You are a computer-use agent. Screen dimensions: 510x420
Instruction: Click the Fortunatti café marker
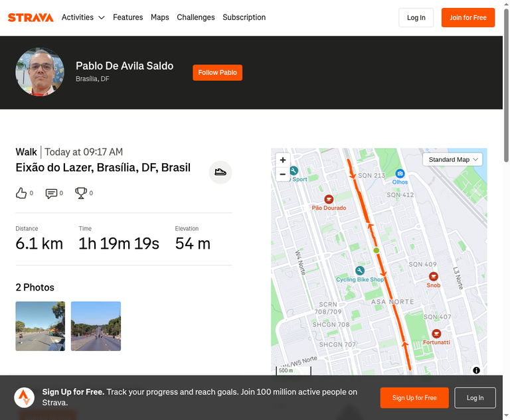pyautogui.click(x=436, y=334)
